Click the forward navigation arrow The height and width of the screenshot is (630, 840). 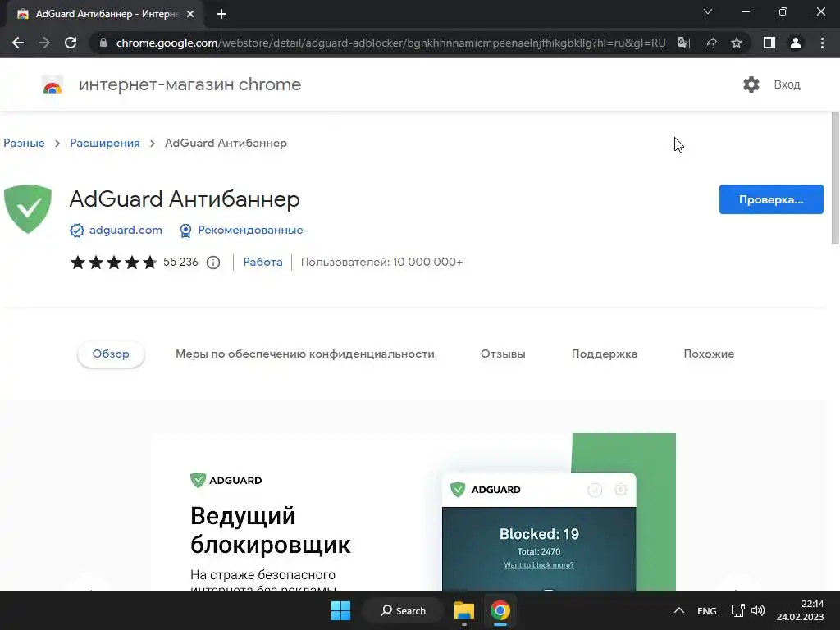[44, 43]
